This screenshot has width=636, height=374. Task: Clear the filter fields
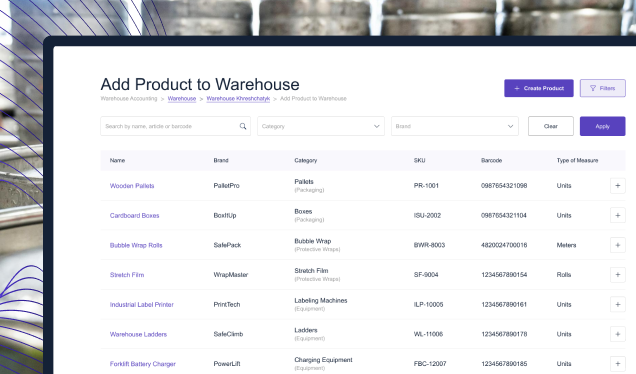550,126
